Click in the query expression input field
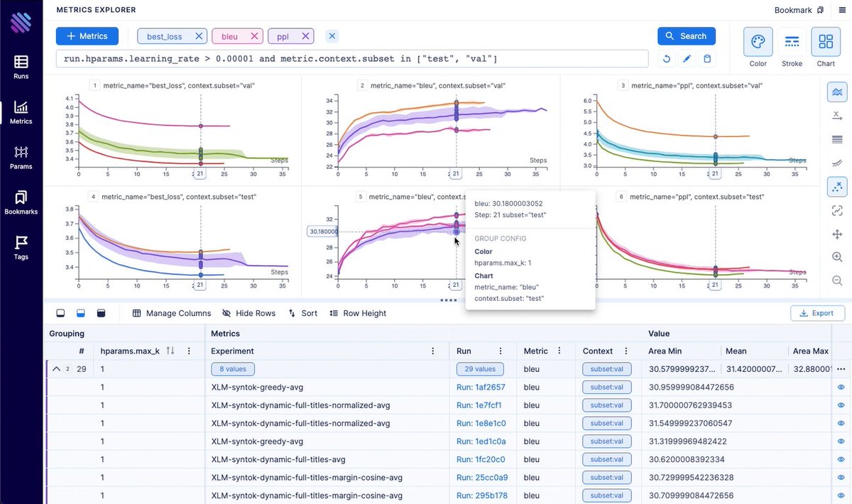Image resolution: width=852 pixels, height=504 pixels. tap(352, 58)
